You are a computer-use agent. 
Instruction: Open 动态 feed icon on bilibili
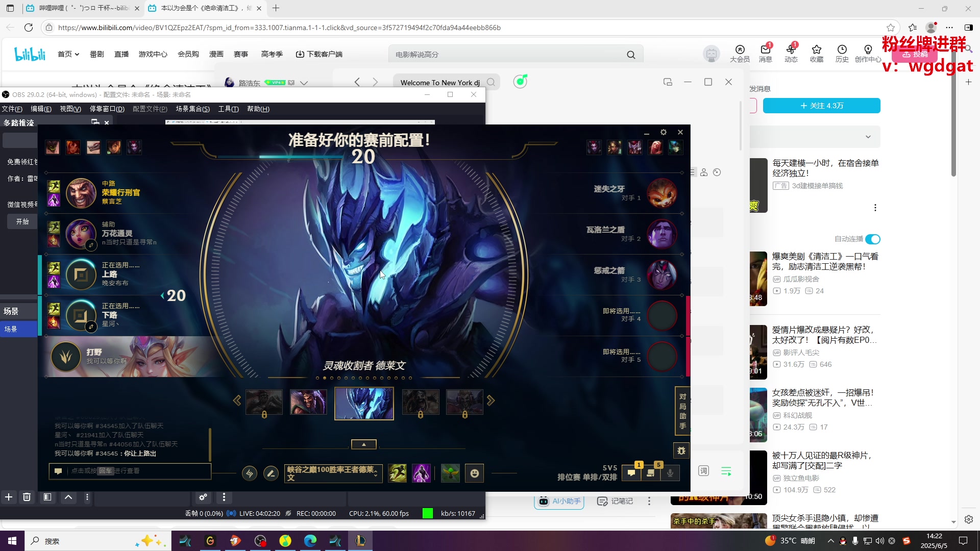click(x=791, y=54)
